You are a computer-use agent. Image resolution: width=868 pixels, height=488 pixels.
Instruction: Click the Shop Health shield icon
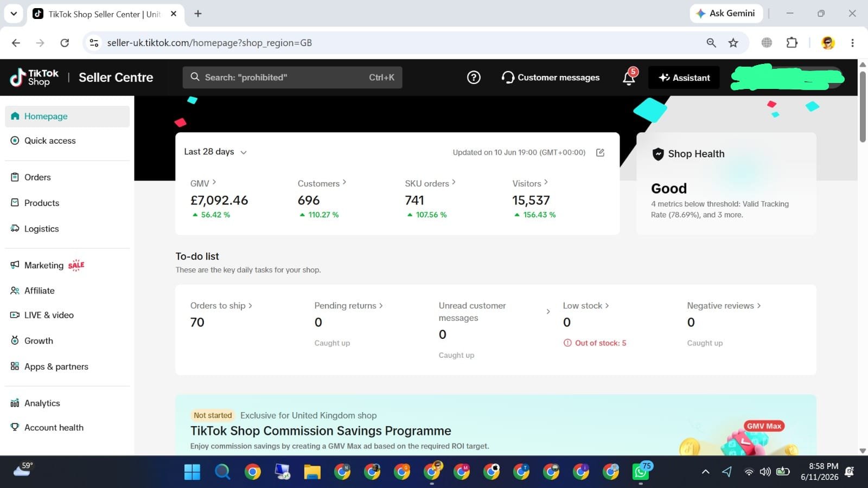click(x=658, y=154)
